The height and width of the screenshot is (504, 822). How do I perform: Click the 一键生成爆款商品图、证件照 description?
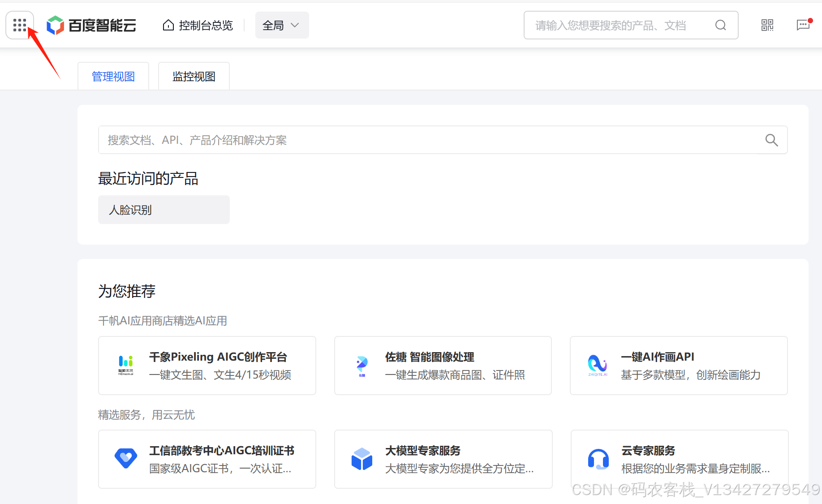[x=455, y=375]
